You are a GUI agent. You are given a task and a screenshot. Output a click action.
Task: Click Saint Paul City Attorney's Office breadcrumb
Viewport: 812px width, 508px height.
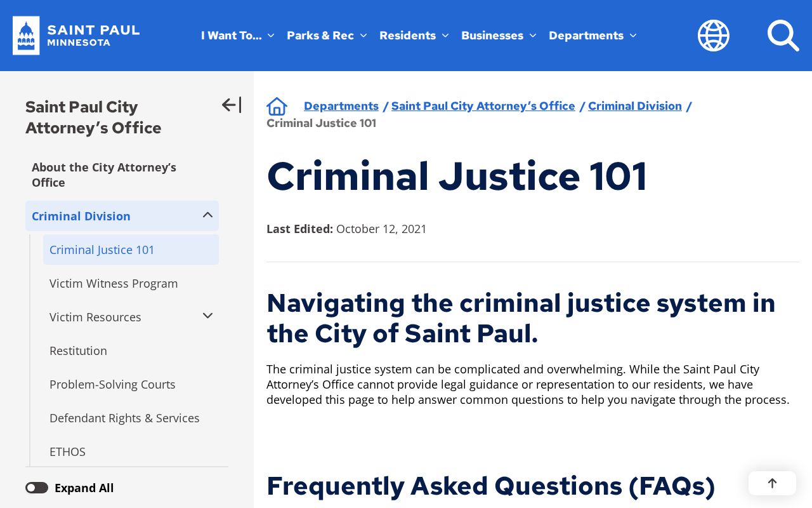(x=483, y=106)
